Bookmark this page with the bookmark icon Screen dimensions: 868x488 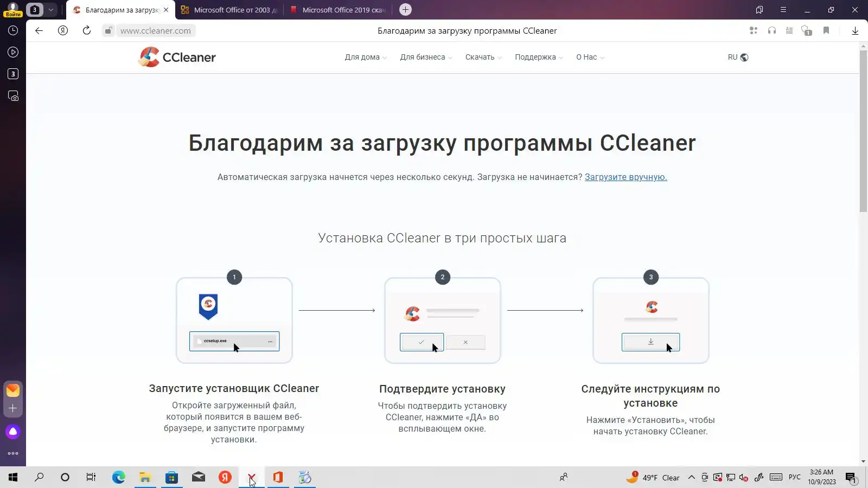pos(826,30)
